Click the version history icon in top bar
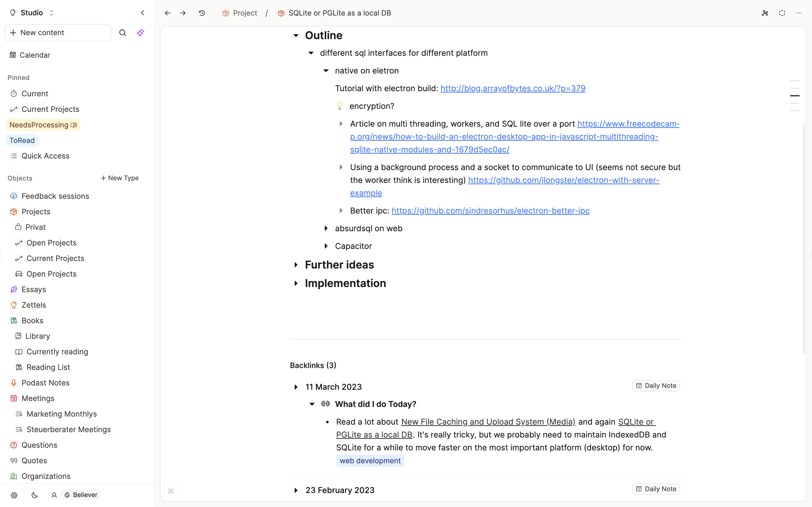Viewport: 812px width, 507px height. [x=202, y=13]
